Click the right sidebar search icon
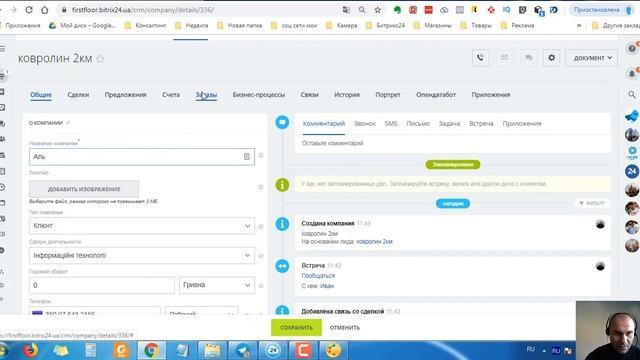The image size is (640, 360). tap(632, 95)
